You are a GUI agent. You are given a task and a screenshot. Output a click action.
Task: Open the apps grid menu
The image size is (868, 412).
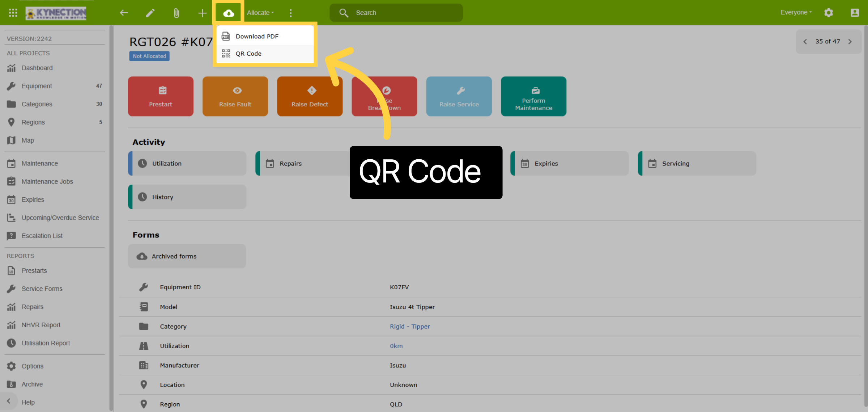point(13,13)
